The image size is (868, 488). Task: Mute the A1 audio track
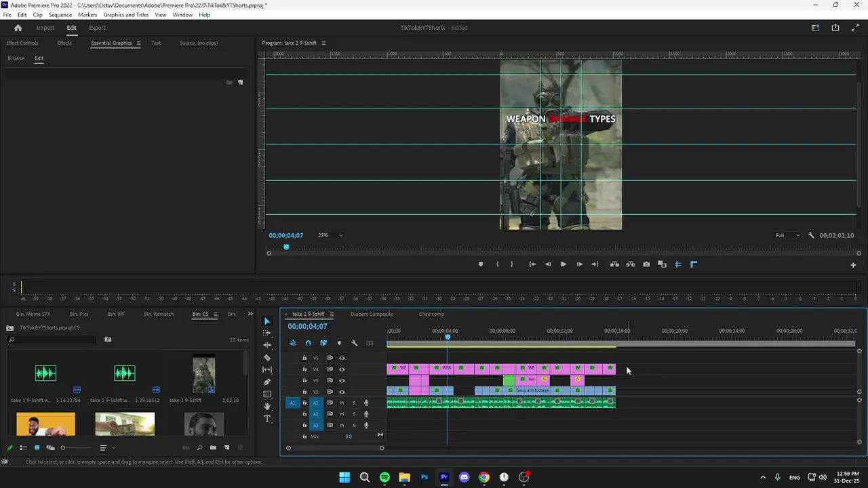[341, 403]
